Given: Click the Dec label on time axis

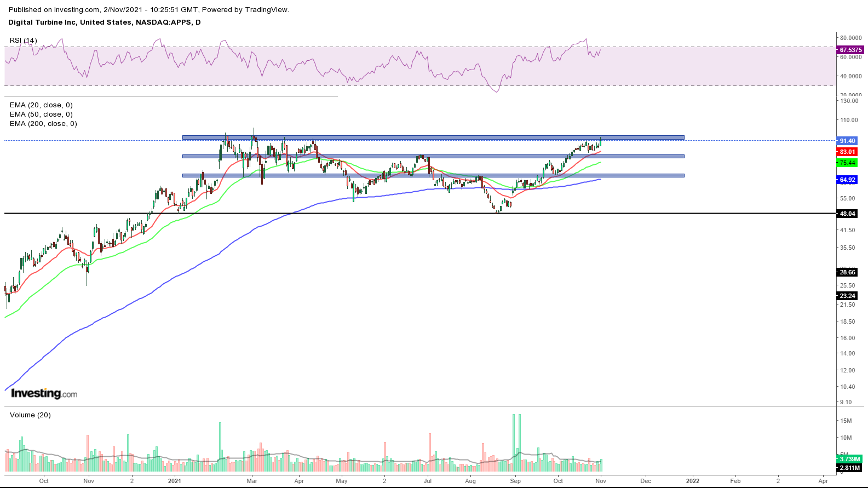Looking at the screenshot, I should 646,481.
